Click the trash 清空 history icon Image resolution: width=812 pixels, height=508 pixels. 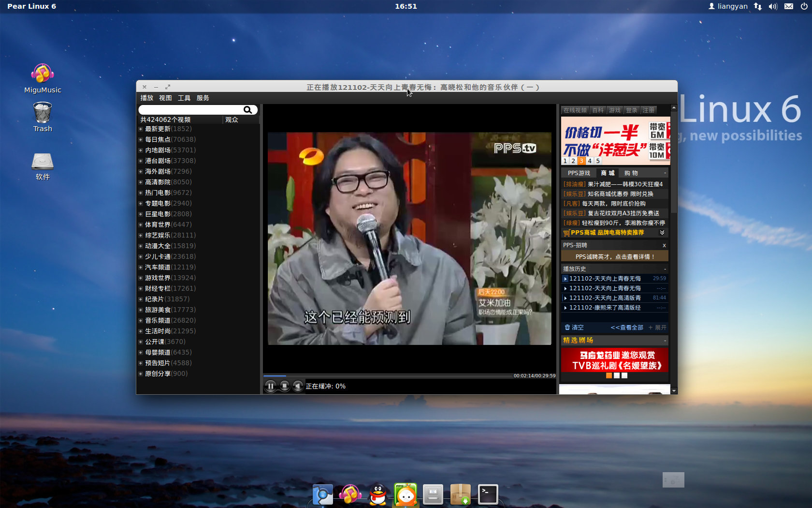pyautogui.click(x=567, y=328)
